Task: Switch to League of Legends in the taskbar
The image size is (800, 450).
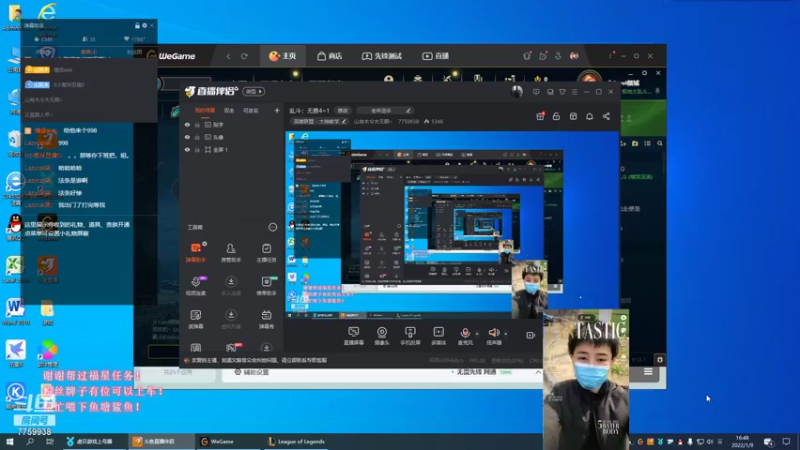Action: pyautogui.click(x=297, y=441)
